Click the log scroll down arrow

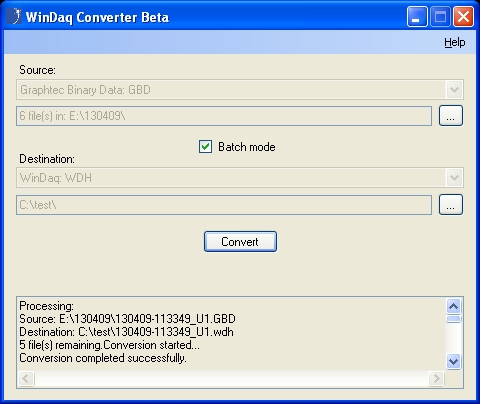(x=454, y=361)
